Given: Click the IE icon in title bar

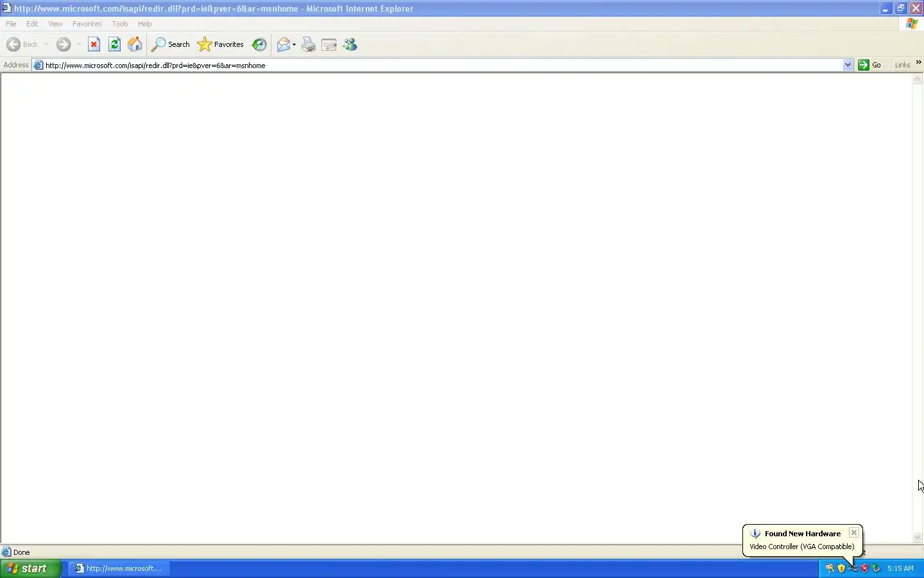Looking at the screenshot, I should pos(6,8).
